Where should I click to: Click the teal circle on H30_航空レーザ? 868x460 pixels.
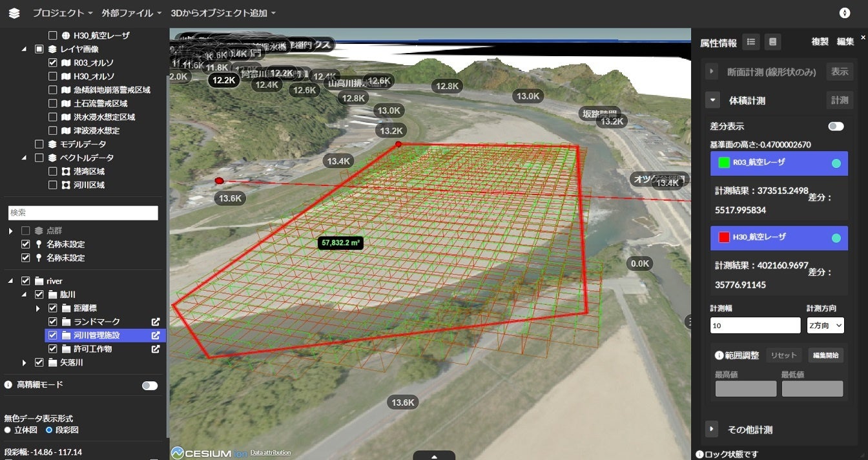836,238
